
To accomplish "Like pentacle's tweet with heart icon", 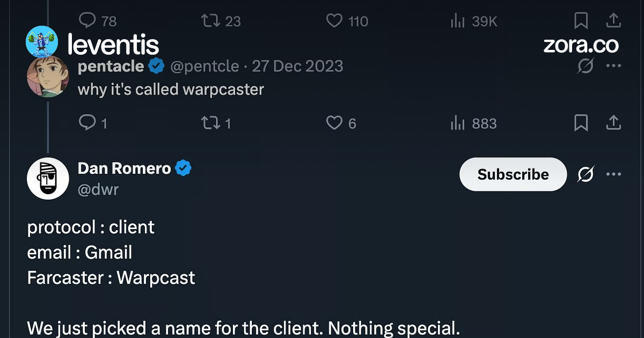I will coord(334,123).
